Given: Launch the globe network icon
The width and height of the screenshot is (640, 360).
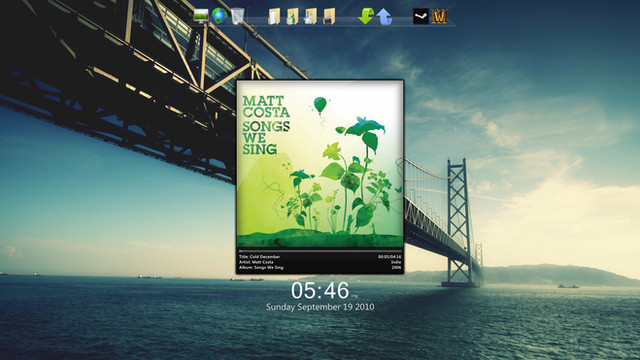Looking at the screenshot, I should pos(219,16).
